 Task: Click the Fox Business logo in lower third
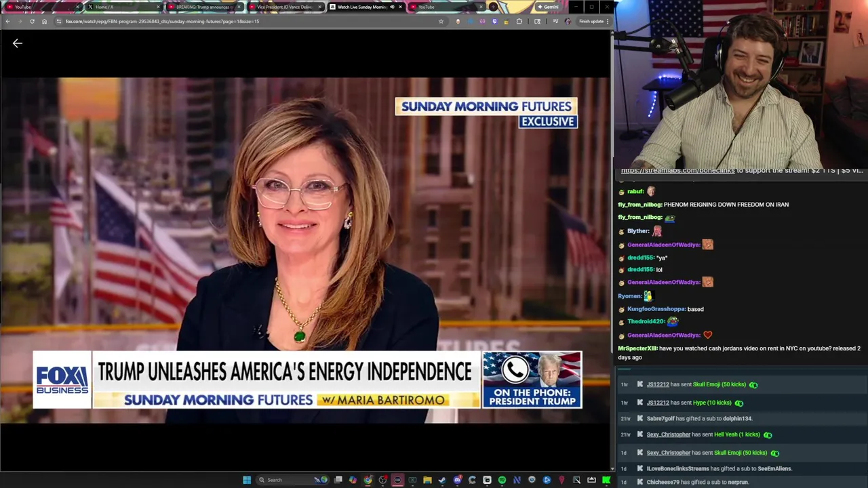[62, 380]
